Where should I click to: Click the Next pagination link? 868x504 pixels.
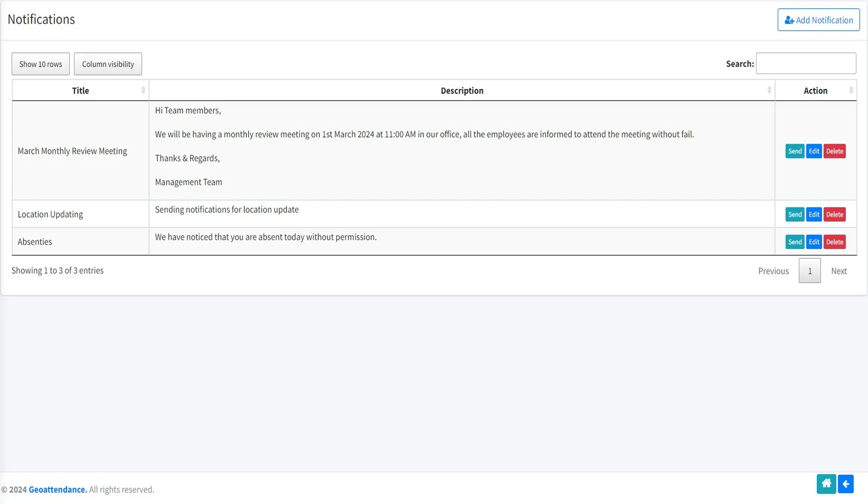pos(838,271)
